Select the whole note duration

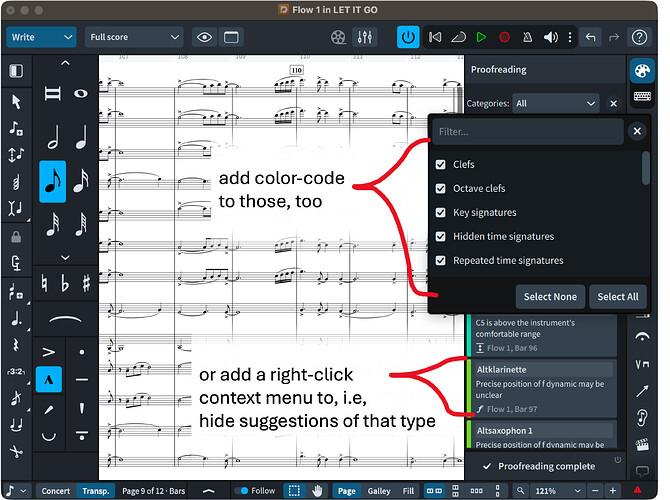tap(81, 94)
